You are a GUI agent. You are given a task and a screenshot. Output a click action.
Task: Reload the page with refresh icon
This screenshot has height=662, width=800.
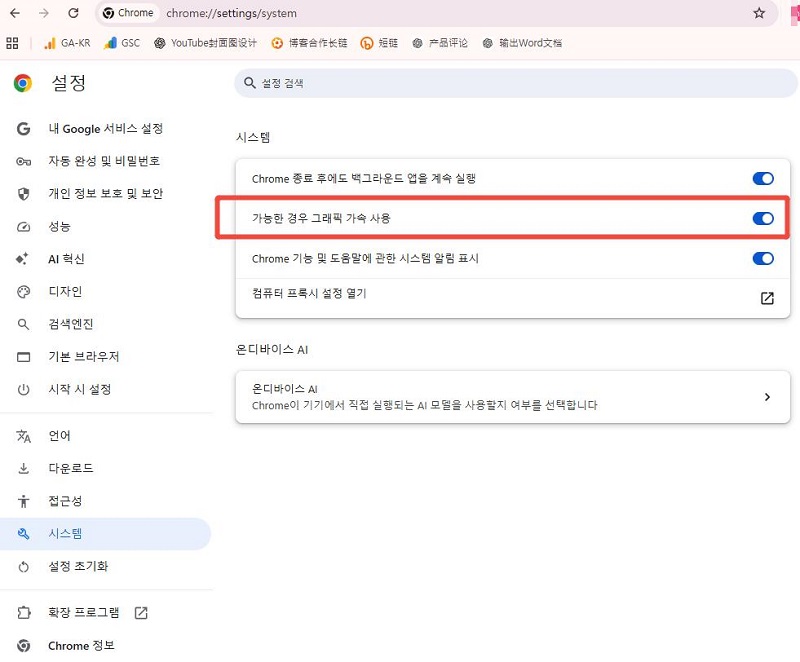pyautogui.click(x=73, y=13)
